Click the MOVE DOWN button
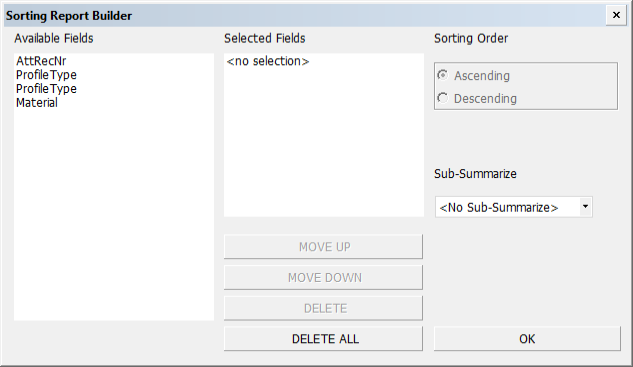Screen dimensions: 633x367 [x=323, y=277]
